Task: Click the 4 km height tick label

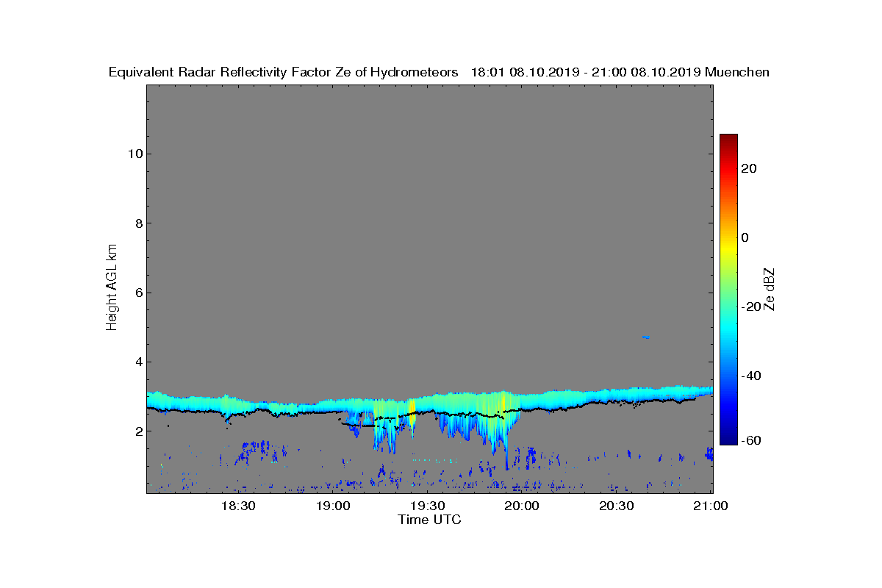Action: coord(137,362)
